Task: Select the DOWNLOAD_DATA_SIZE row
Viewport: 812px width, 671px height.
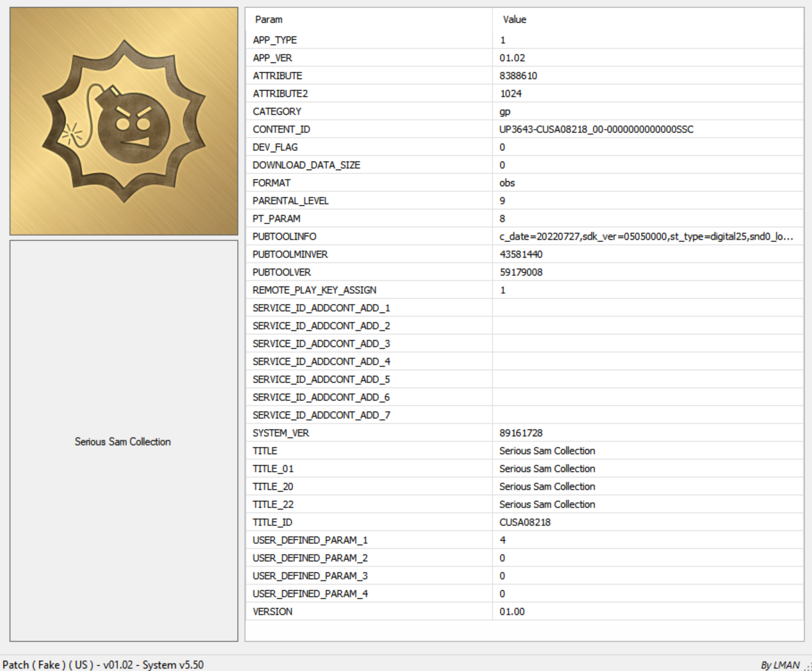Action: point(524,165)
